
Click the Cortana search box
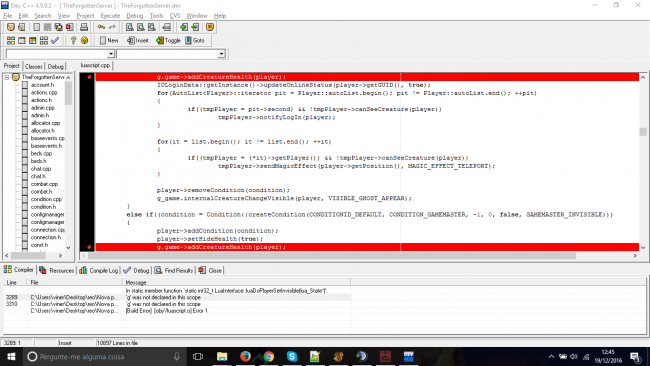click(x=104, y=356)
